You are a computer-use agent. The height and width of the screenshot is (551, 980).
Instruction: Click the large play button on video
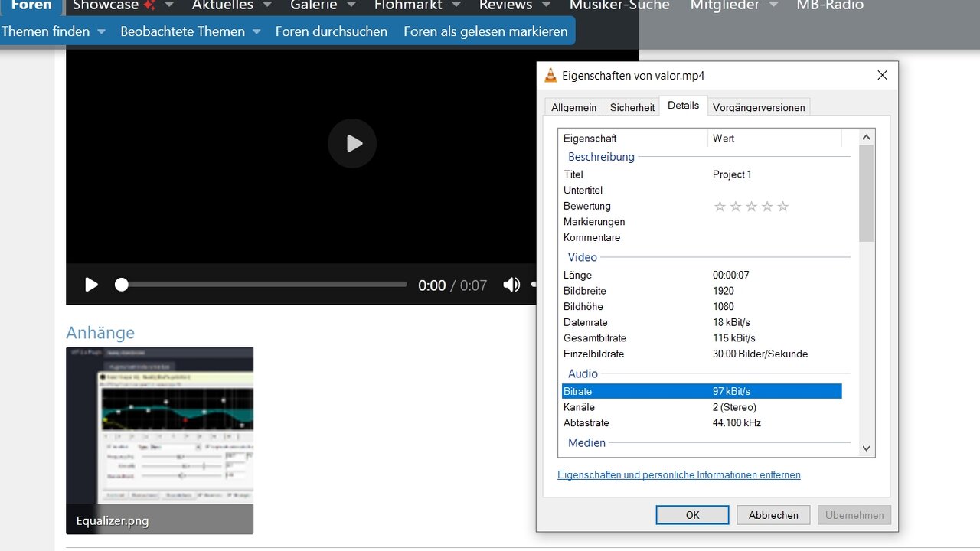pyautogui.click(x=352, y=143)
